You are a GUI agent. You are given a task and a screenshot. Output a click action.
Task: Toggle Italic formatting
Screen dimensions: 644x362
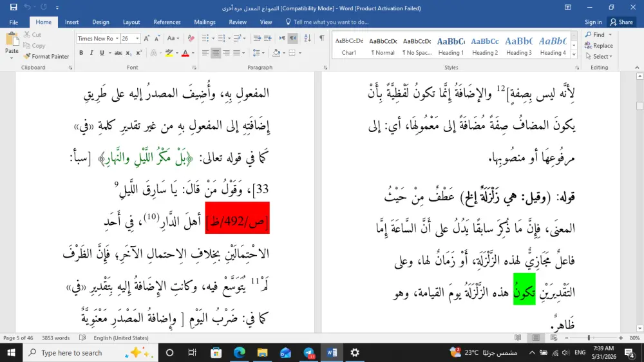[x=91, y=53]
